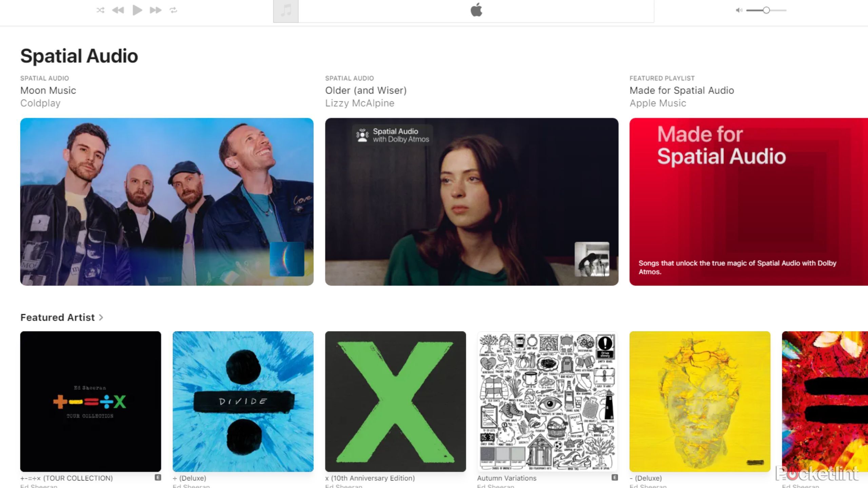Open the +-=÷x Tour Collection album cover
This screenshot has height=488, width=868.
91,402
